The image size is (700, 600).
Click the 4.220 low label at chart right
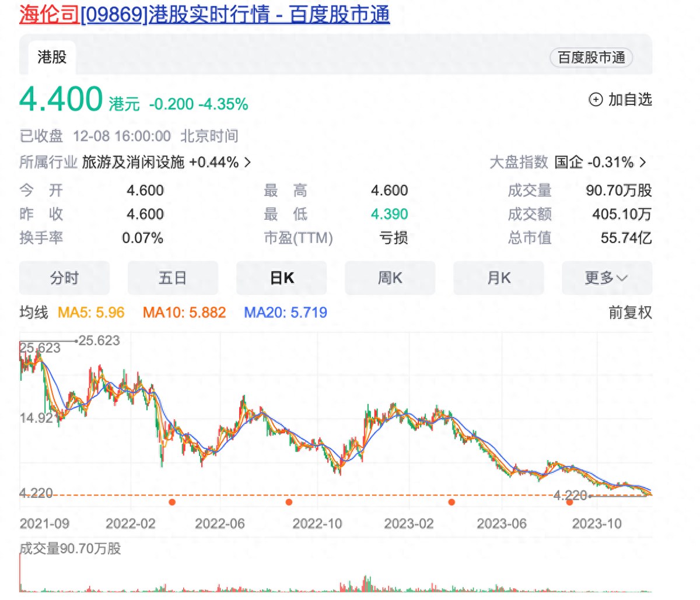[570, 496]
